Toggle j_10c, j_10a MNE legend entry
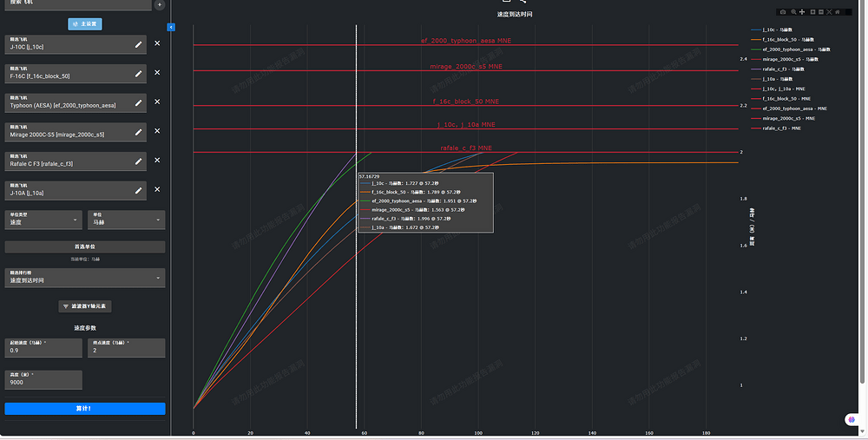 pos(779,89)
